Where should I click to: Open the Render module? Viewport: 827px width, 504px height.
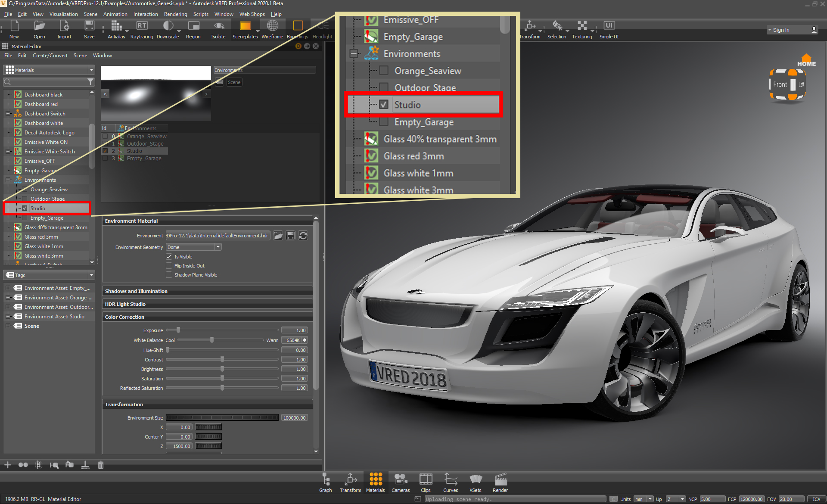tap(501, 482)
